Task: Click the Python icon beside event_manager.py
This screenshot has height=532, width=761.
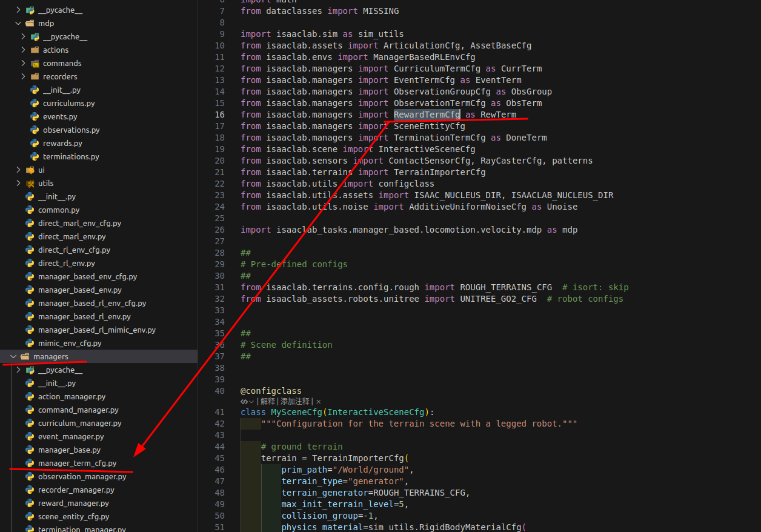Action: point(30,437)
